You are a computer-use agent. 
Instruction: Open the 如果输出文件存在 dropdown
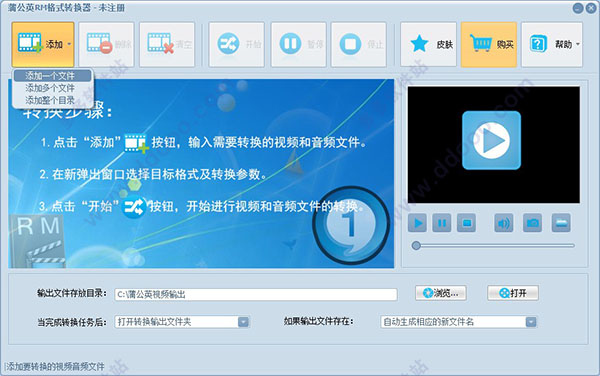(x=458, y=322)
